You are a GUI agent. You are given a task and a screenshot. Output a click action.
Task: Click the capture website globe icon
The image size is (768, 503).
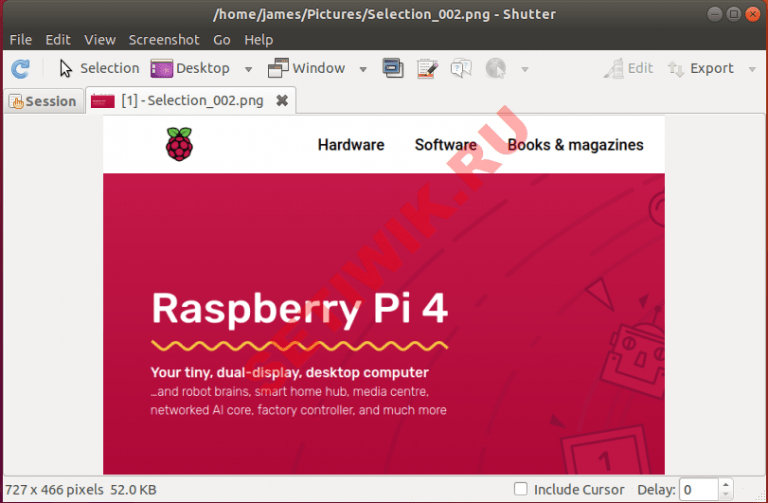coord(495,69)
